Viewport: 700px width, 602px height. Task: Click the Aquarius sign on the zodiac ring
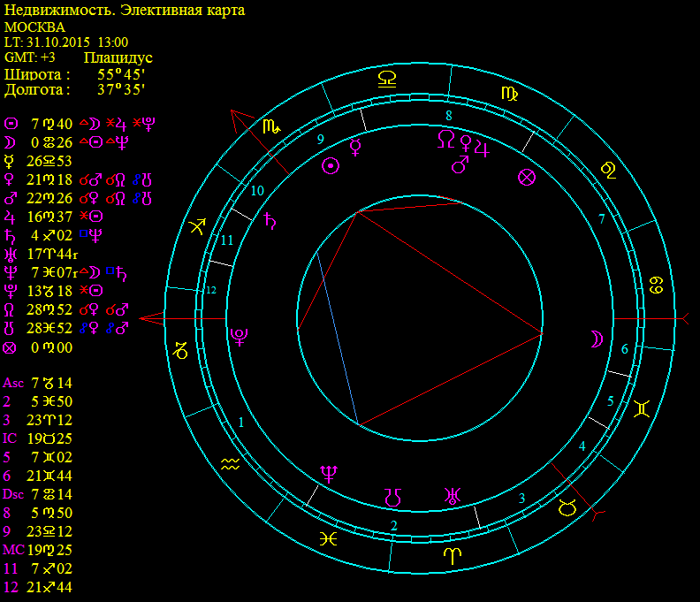pyautogui.click(x=231, y=464)
